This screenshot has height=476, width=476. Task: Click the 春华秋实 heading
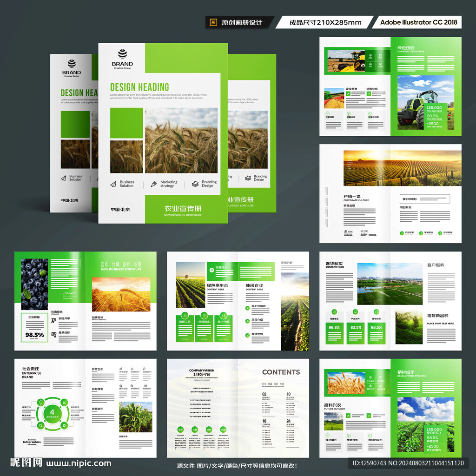[x=334, y=264]
